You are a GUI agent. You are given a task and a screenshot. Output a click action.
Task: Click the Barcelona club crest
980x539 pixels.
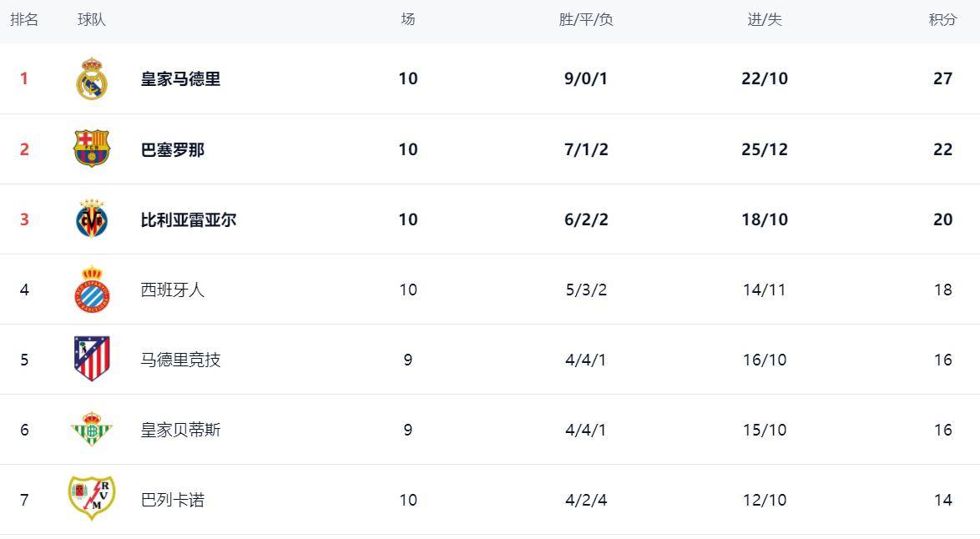[x=92, y=149]
